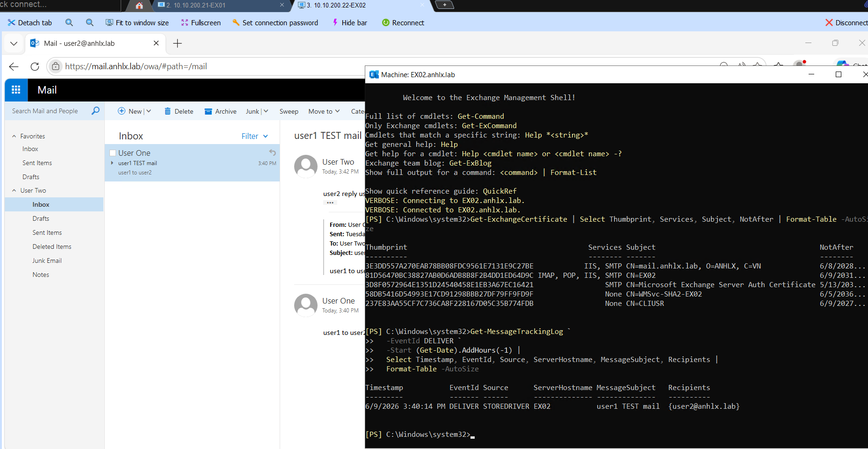Screen dimensions: 868x449
Task: Open Drafts under User Two
Action: (41, 218)
